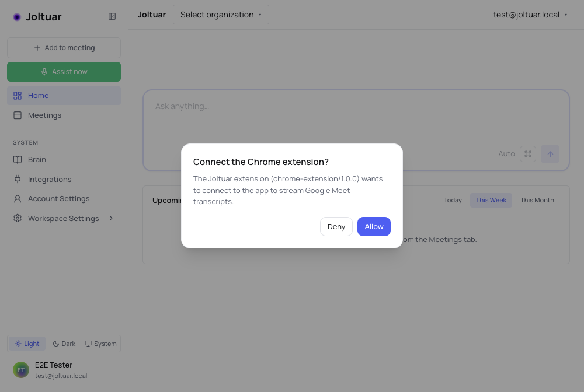
Task: Open Brain in sidebar
Action: pos(64,160)
